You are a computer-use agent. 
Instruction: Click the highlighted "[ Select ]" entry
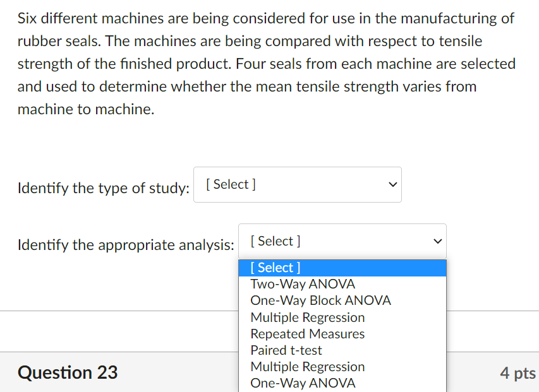pyautogui.click(x=275, y=267)
